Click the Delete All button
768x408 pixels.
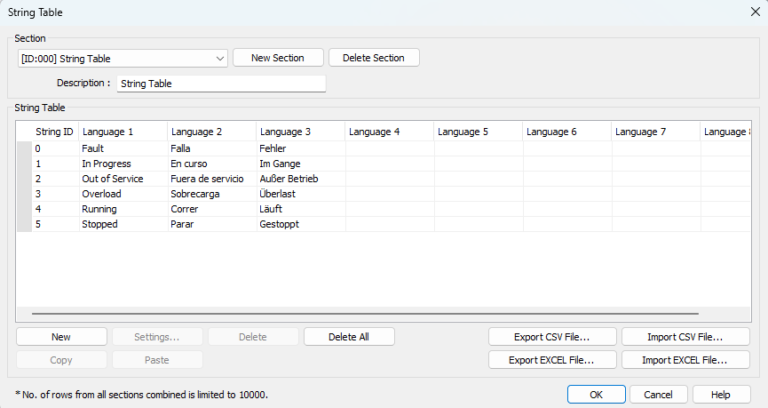point(349,337)
